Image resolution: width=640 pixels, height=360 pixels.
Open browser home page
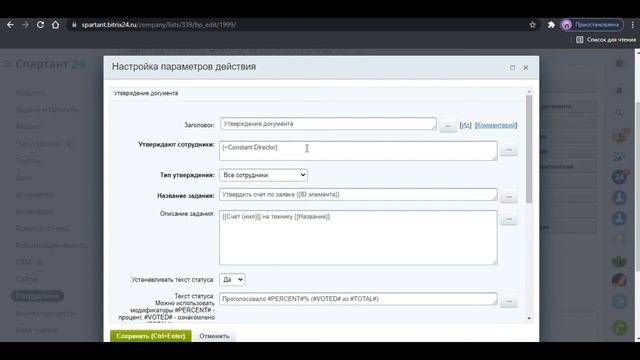click(x=56, y=25)
